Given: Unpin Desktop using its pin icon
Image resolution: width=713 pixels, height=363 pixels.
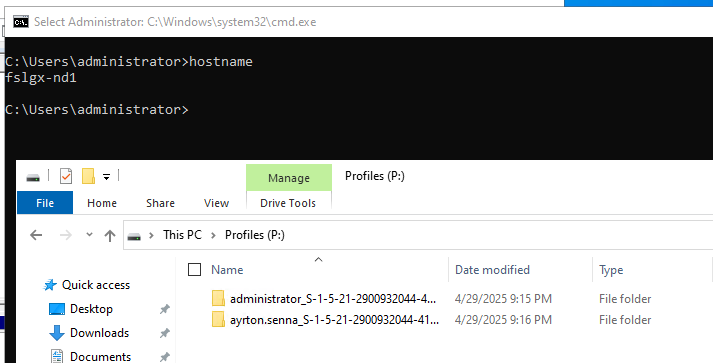Looking at the screenshot, I should pyautogui.click(x=165, y=309).
